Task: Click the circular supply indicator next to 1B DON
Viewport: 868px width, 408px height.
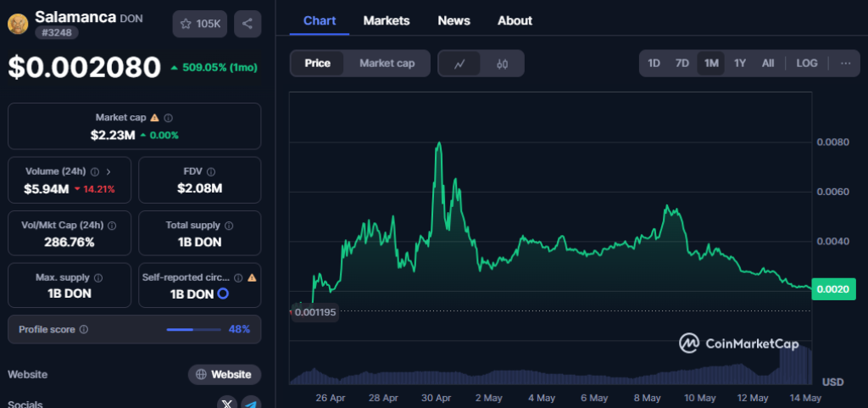Action: 223,294
